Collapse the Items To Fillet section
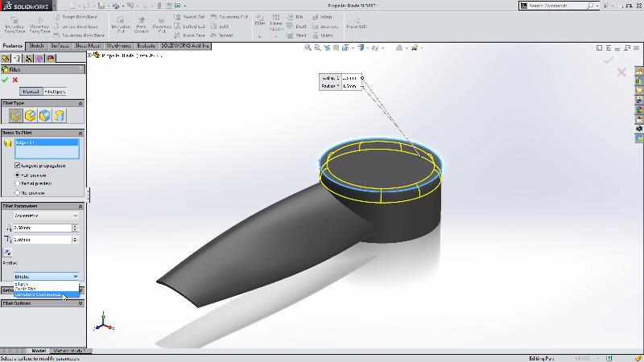644x362 pixels. [80, 133]
